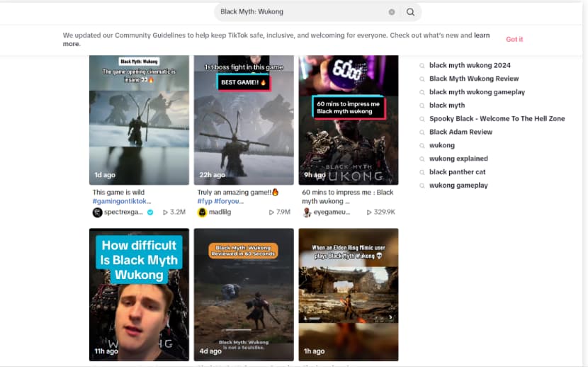The image size is (588, 369).
Task: Click the '11h ago' timestamp label
Action: pos(106,351)
